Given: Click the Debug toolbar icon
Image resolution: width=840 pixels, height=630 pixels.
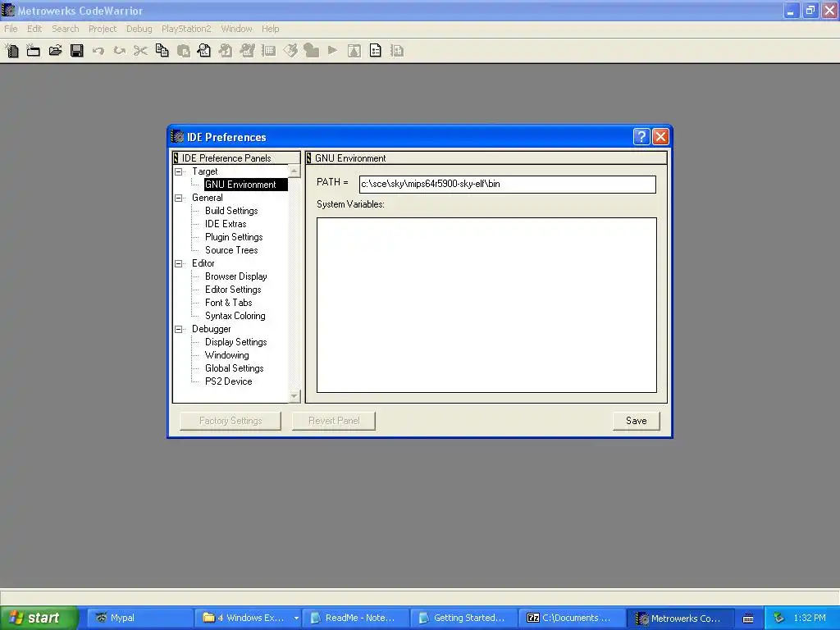Looking at the screenshot, I should point(311,51).
